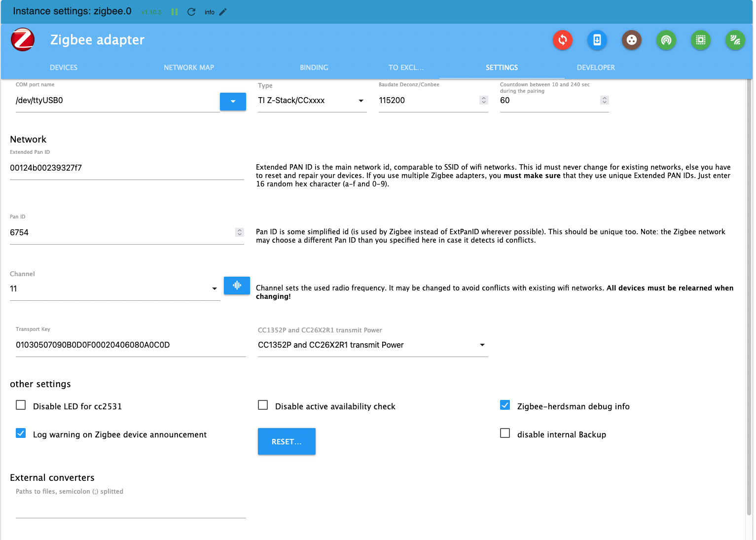The height and width of the screenshot is (540, 756).
Task: Select the Settings tab
Action: click(502, 68)
